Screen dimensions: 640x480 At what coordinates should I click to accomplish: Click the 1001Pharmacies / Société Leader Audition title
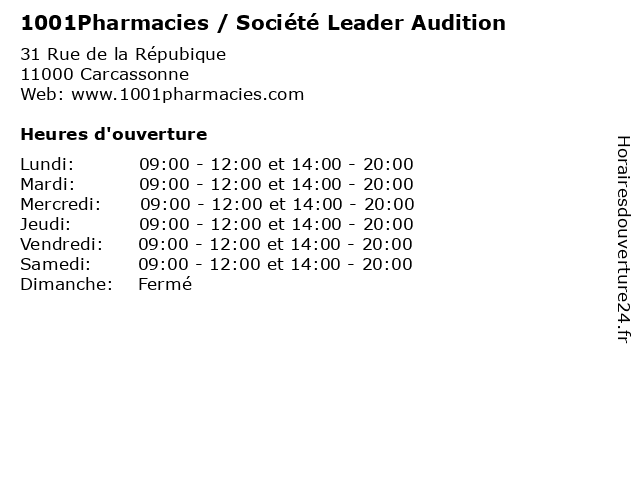click(263, 23)
